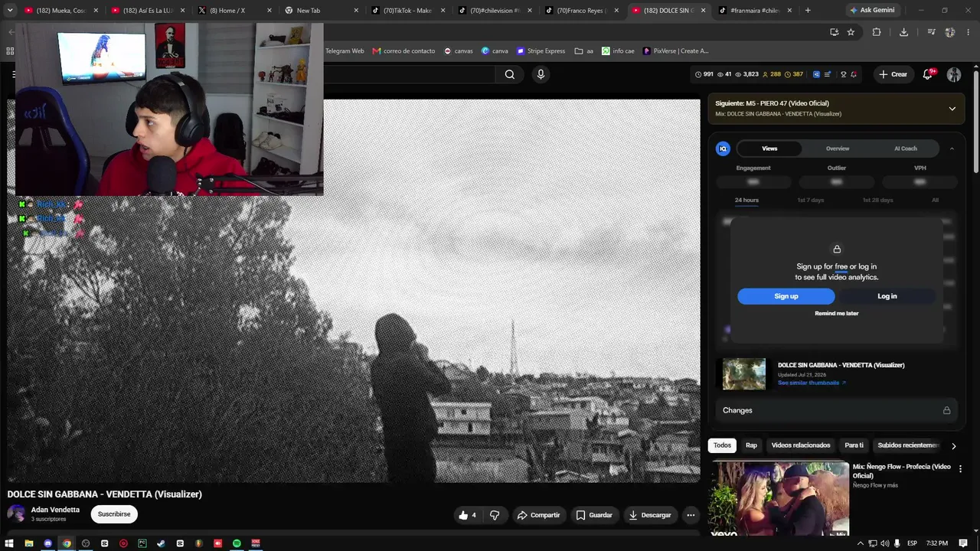
Task: Show hidden system tray icons
Action: [x=861, y=543]
